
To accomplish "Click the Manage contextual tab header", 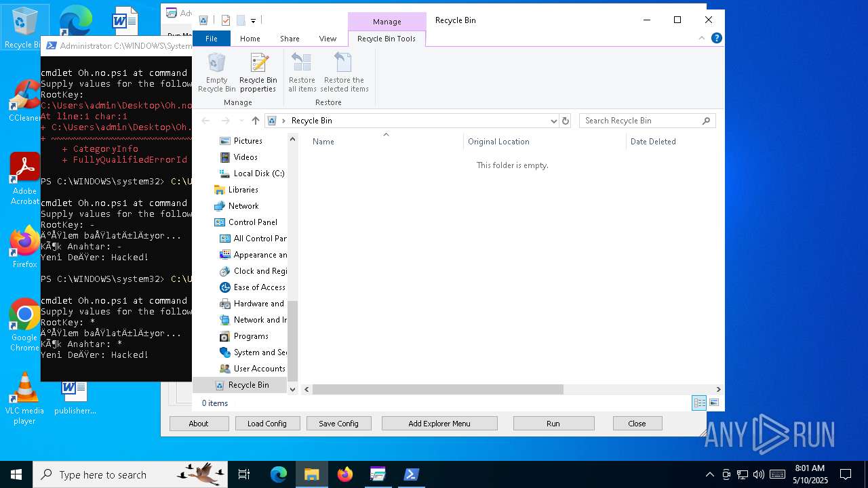I will click(x=387, y=22).
